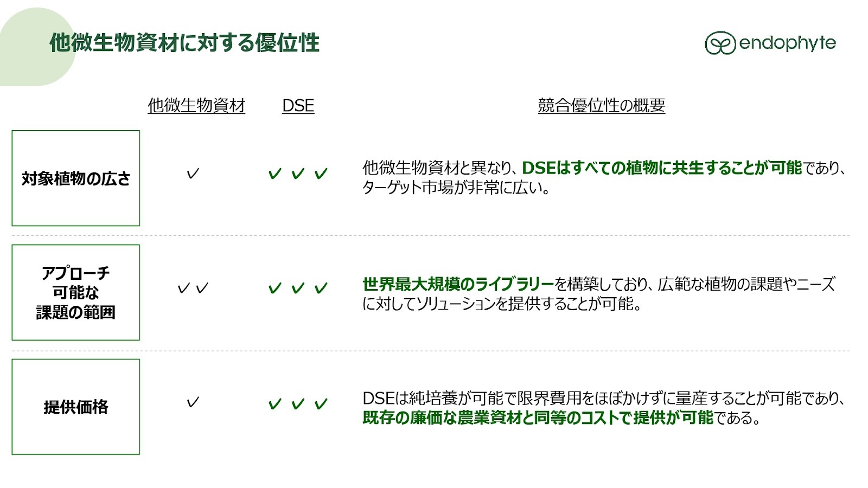The height and width of the screenshot is (488, 868).
Task: Click the single black checkmark in 提供価格 row
Action: point(193,402)
